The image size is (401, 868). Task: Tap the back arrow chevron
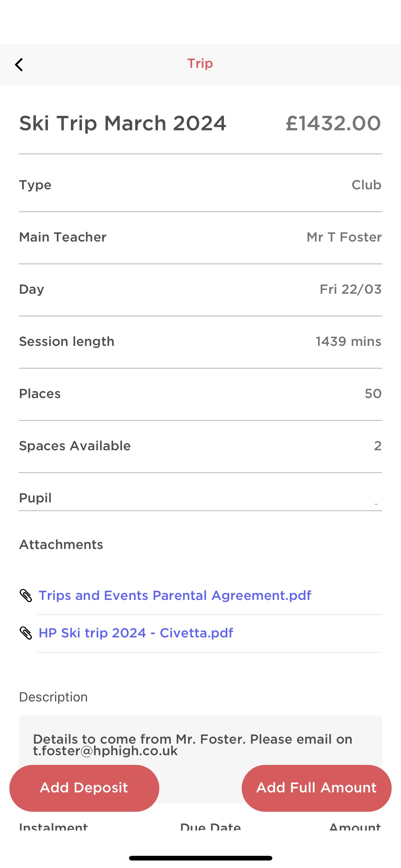coord(19,65)
